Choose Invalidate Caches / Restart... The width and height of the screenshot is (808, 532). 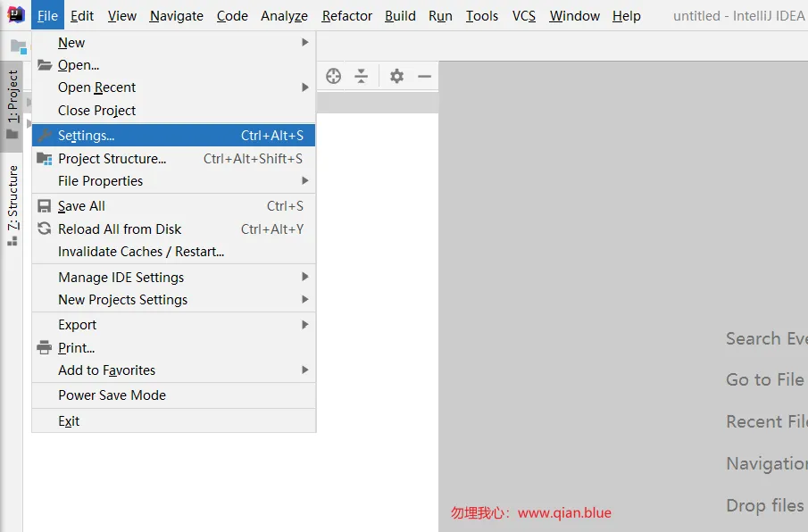[174, 252]
